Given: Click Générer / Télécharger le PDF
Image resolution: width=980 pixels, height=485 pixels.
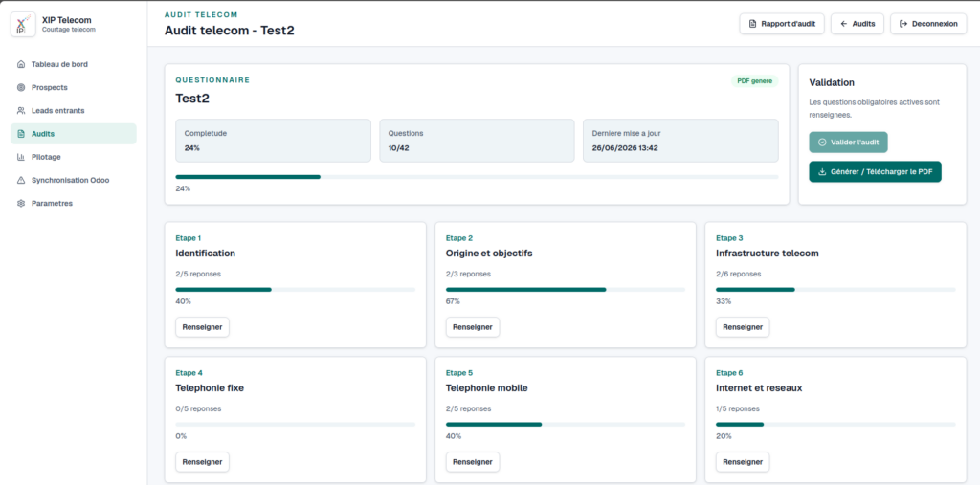Looking at the screenshot, I should coord(875,172).
